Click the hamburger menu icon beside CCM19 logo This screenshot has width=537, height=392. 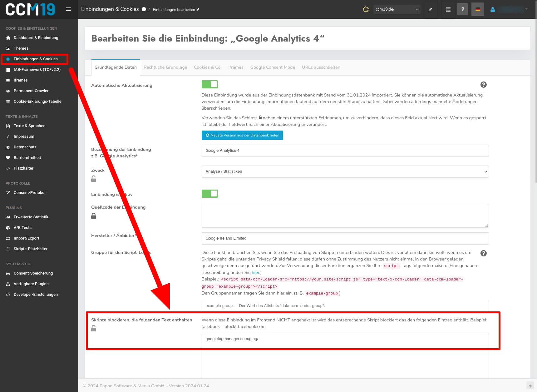pos(69,9)
